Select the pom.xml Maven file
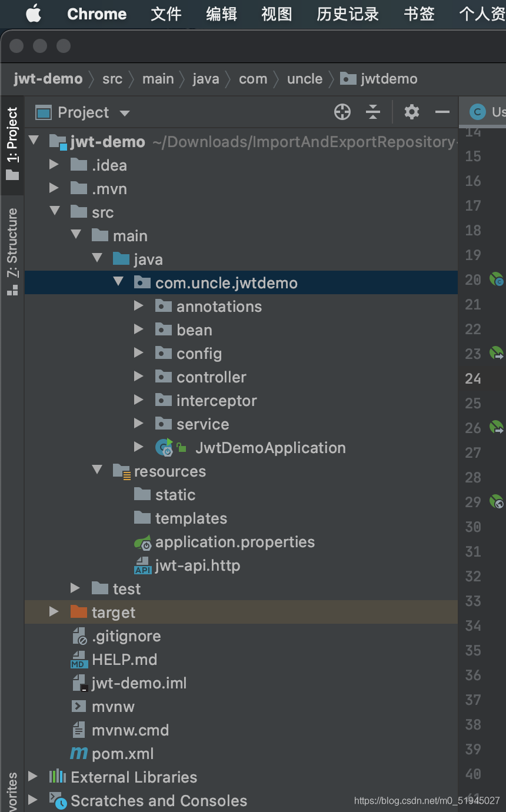This screenshot has height=812, width=506. click(122, 754)
